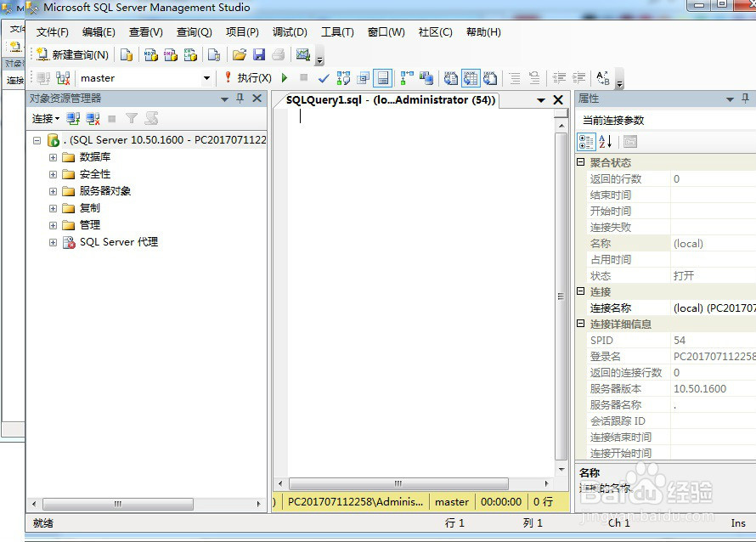Click the query editor vertical scrollbar thumb
The image size is (756, 542).
click(561, 296)
